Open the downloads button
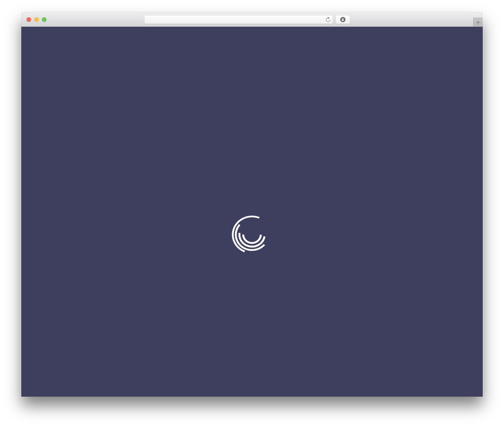 343,20
